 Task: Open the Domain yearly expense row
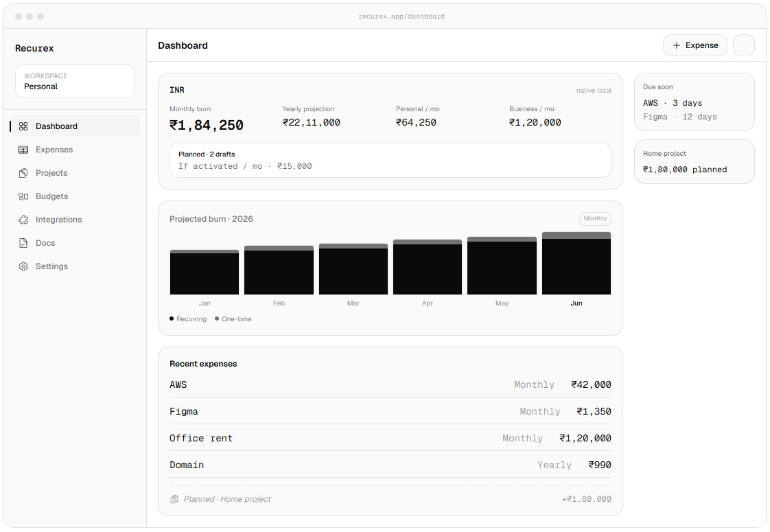[x=390, y=465]
